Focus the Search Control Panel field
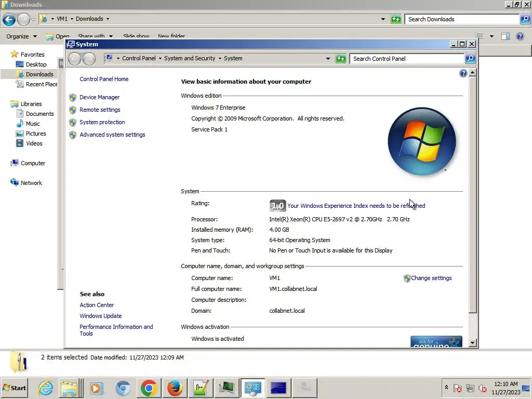Image resolution: width=532 pixels, height=399 pixels. (x=407, y=59)
